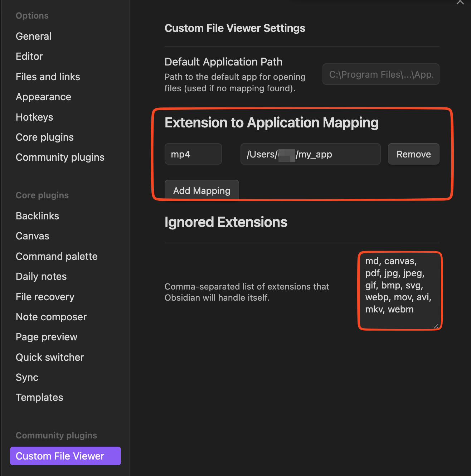Screen dimensions: 471x476
Task: Go to File recovery settings
Action: 45,297
